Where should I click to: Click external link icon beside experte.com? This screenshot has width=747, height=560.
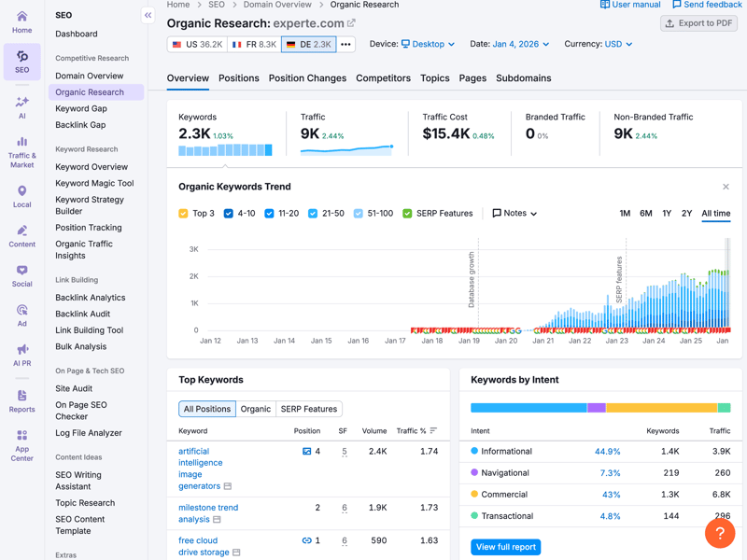click(352, 23)
